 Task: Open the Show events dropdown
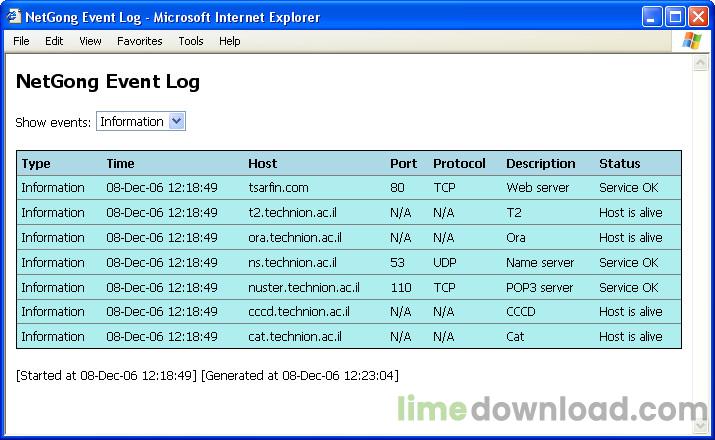pyautogui.click(x=141, y=121)
